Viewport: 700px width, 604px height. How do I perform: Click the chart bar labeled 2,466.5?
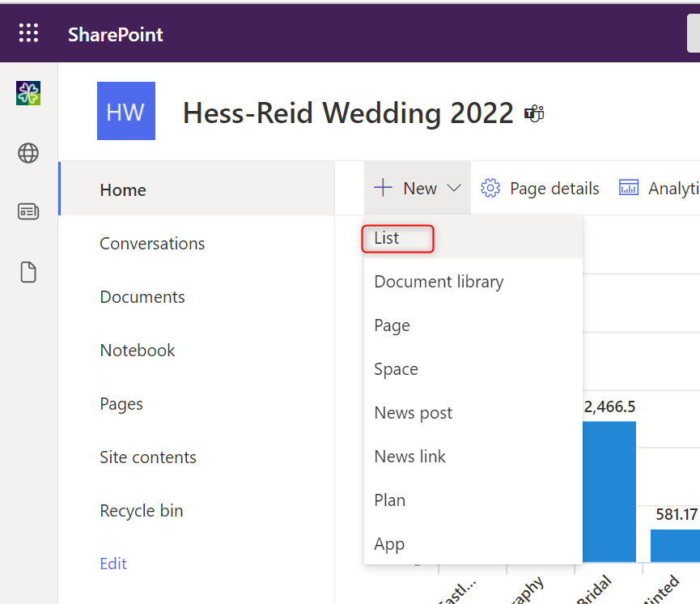click(609, 491)
